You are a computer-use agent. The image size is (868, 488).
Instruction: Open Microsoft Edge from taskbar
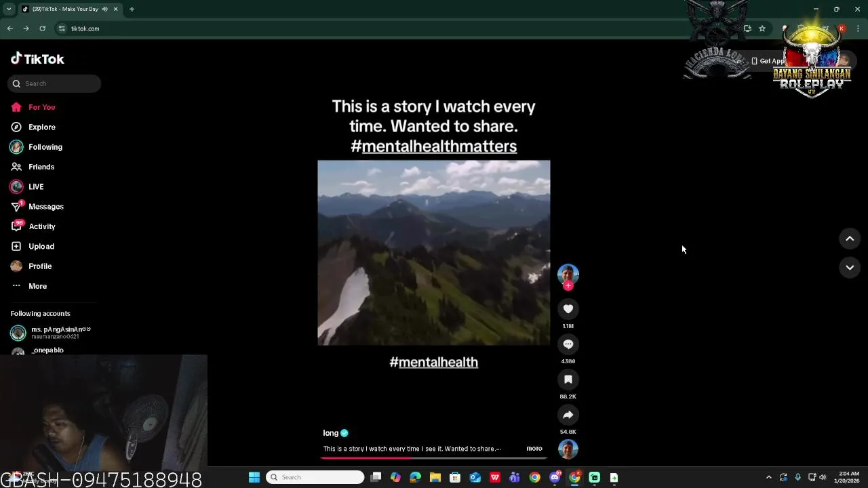coord(416,477)
